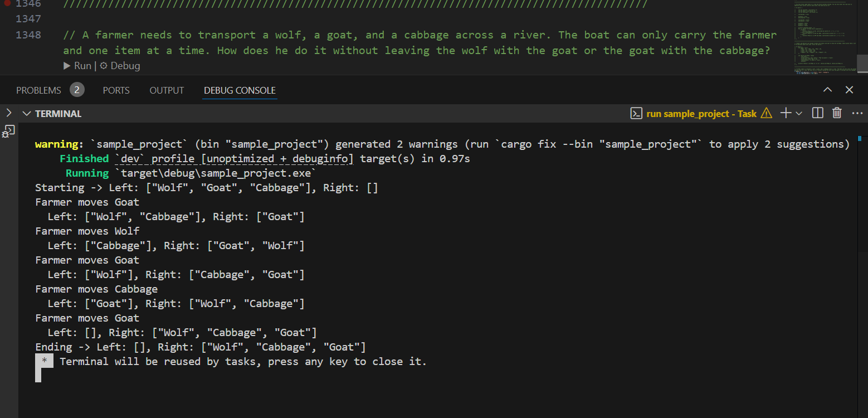The image size is (868, 418).
Task: Select the DEBUG CONSOLE tab
Action: (240, 90)
